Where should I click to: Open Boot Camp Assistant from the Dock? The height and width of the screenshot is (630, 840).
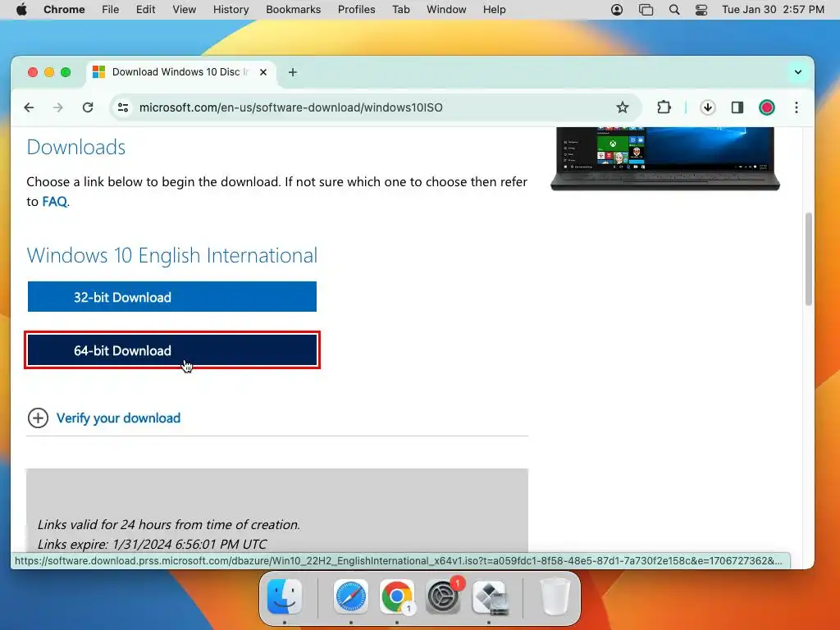point(491,596)
